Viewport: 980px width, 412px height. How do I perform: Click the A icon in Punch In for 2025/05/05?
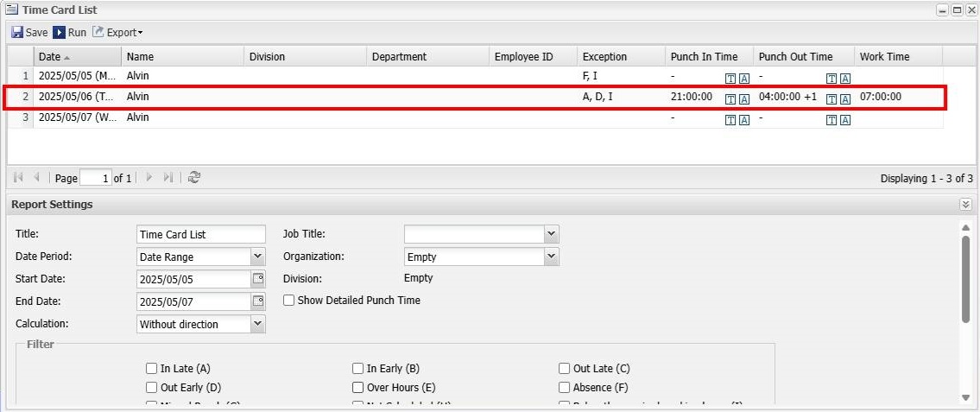743,79
